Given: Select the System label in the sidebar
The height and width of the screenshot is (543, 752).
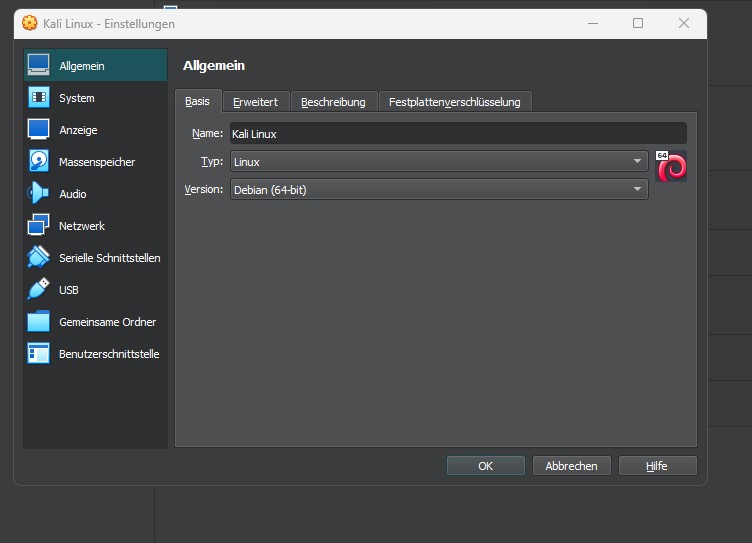Looking at the screenshot, I should click(77, 98).
